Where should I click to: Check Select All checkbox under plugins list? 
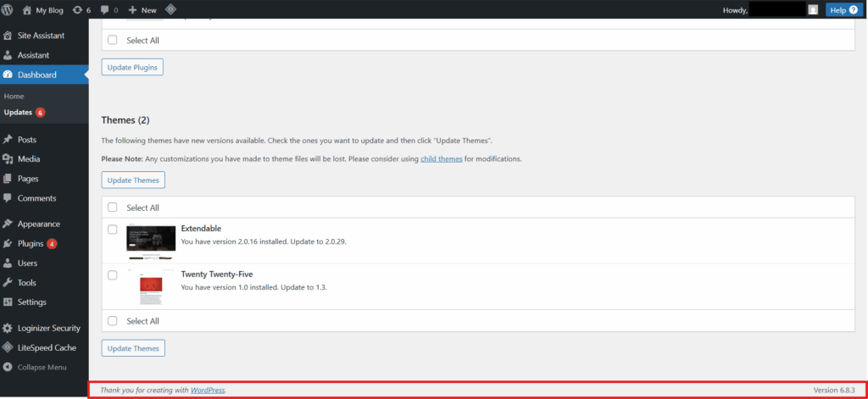(113, 40)
